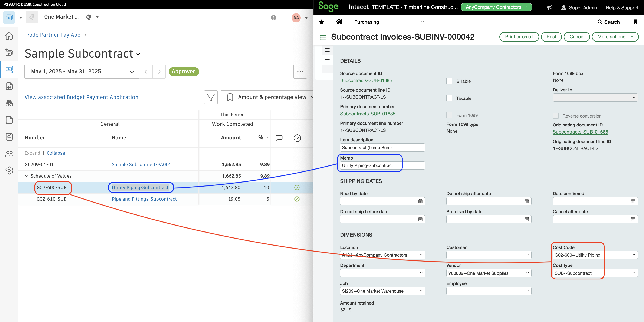Viewport: 644px width, 322px height.
Task: Open the Cost Code dropdown
Action: pyautogui.click(x=595, y=255)
